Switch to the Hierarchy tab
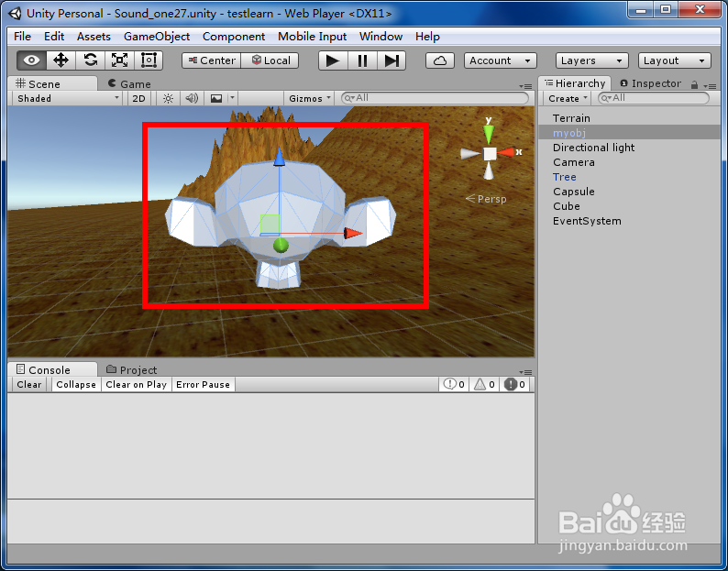 point(575,83)
